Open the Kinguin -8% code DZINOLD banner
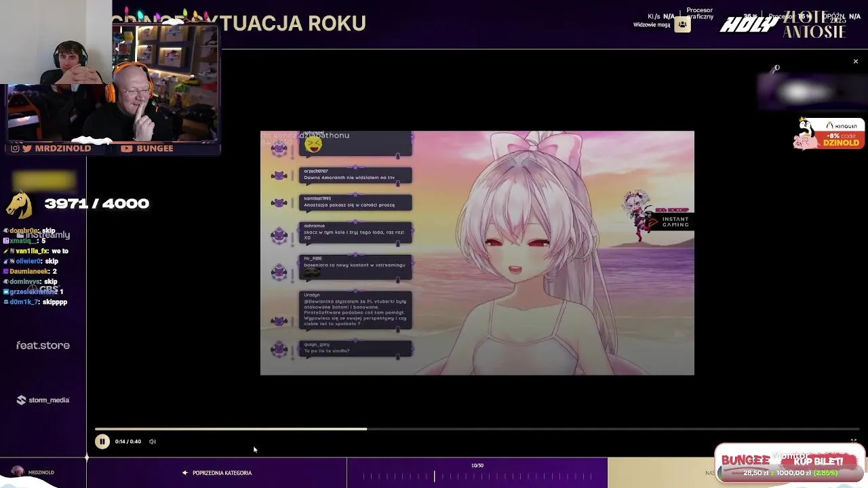This screenshot has height=488, width=868. 829,134
